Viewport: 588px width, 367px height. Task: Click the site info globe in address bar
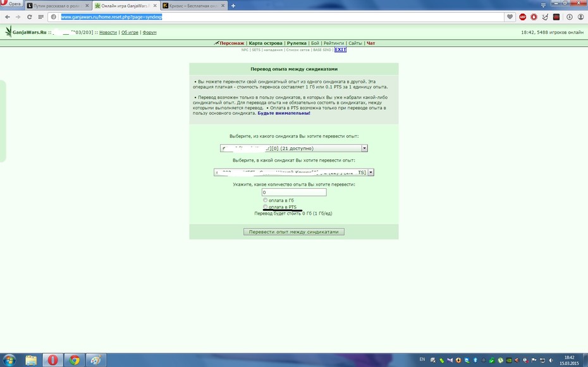coord(54,17)
